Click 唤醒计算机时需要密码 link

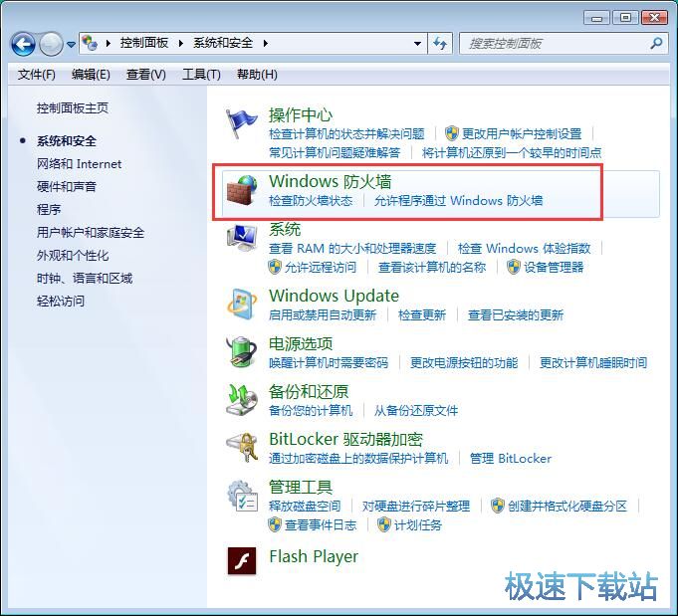[329, 362]
